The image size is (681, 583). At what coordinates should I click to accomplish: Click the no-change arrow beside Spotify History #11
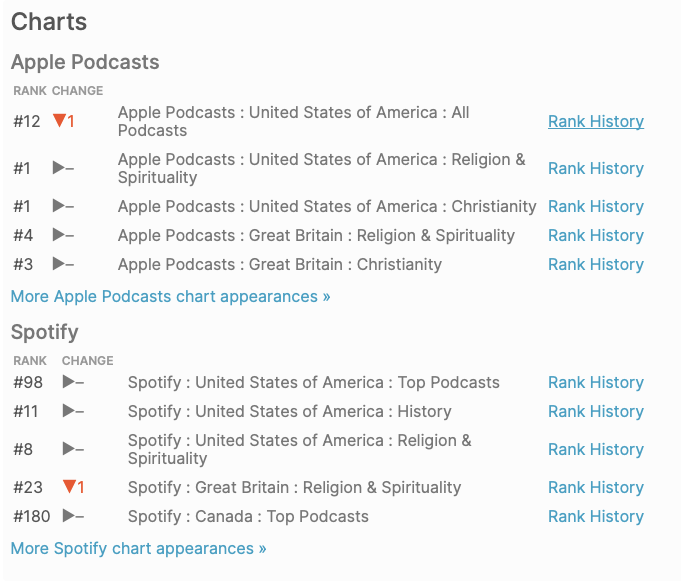pos(69,411)
